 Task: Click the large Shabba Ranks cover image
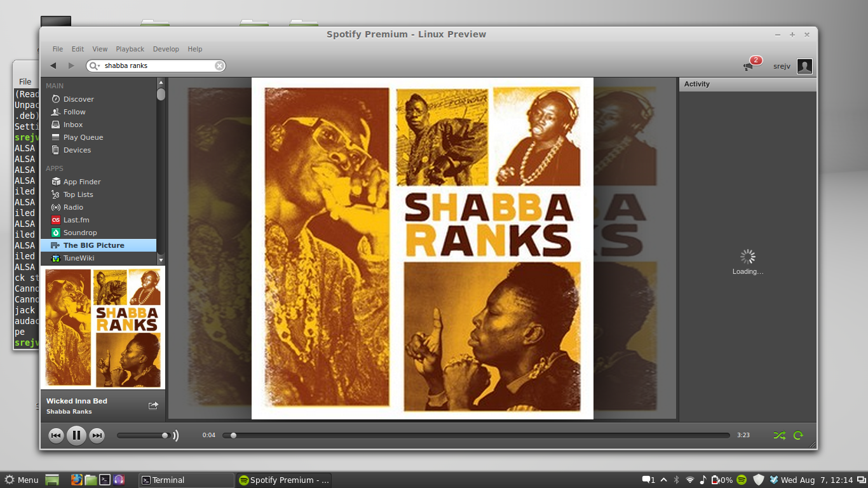point(423,248)
